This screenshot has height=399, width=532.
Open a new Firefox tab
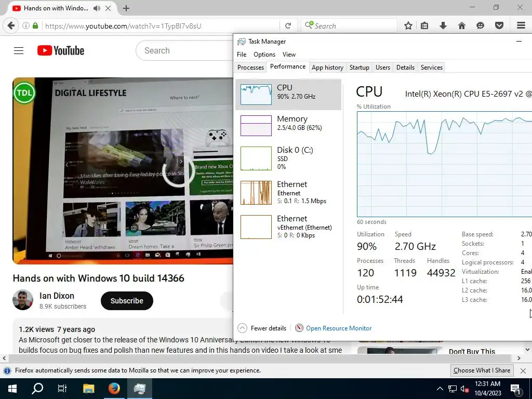[x=126, y=8]
